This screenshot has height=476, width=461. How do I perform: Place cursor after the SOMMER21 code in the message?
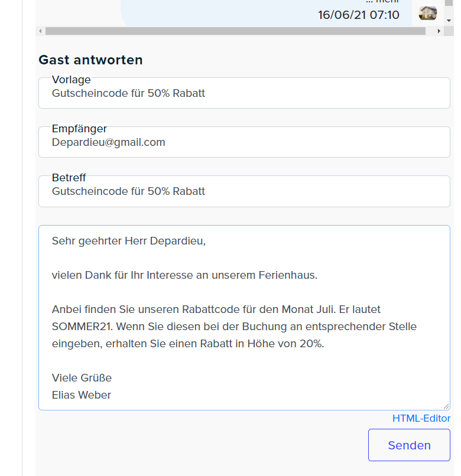(112, 327)
